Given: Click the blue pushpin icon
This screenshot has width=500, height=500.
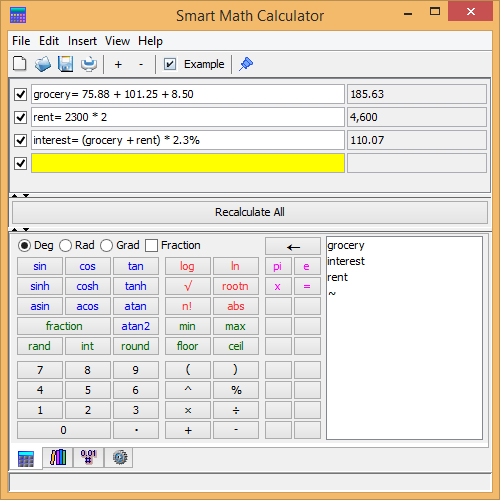Looking at the screenshot, I should pyautogui.click(x=246, y=64).
